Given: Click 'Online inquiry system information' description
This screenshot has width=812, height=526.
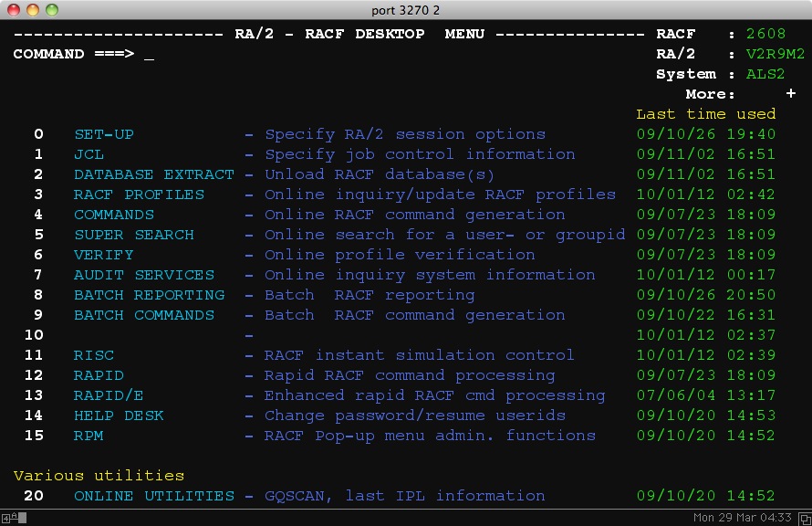Looking at the screenshot, I should tap(430, 275).
